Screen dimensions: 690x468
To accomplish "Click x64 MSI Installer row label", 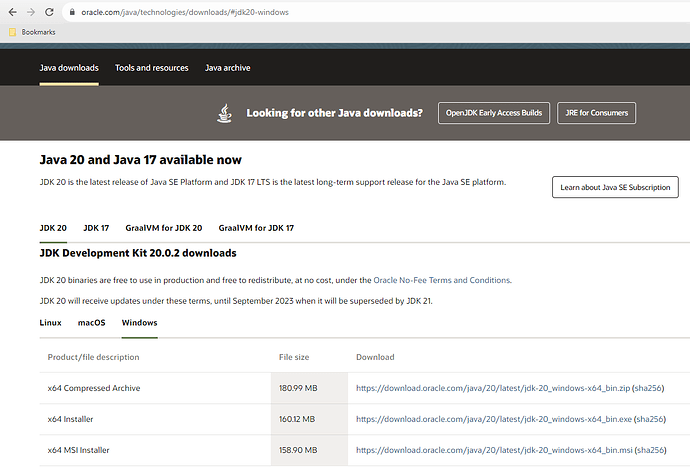I will click(78, 450).
